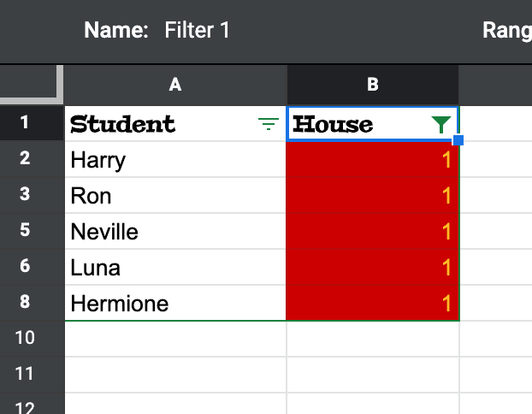
Task: Click the Neville cell
Action: click(175, 232)
